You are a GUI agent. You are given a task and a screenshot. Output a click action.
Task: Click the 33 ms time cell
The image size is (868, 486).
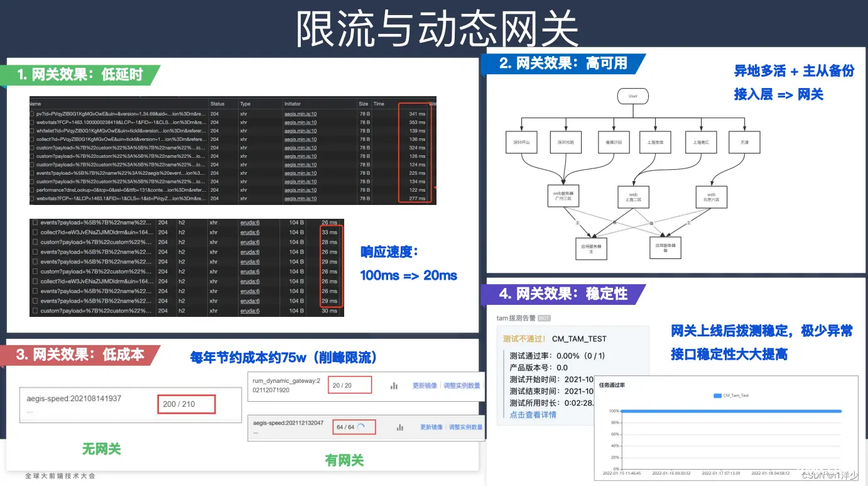(x=329, y=232)
